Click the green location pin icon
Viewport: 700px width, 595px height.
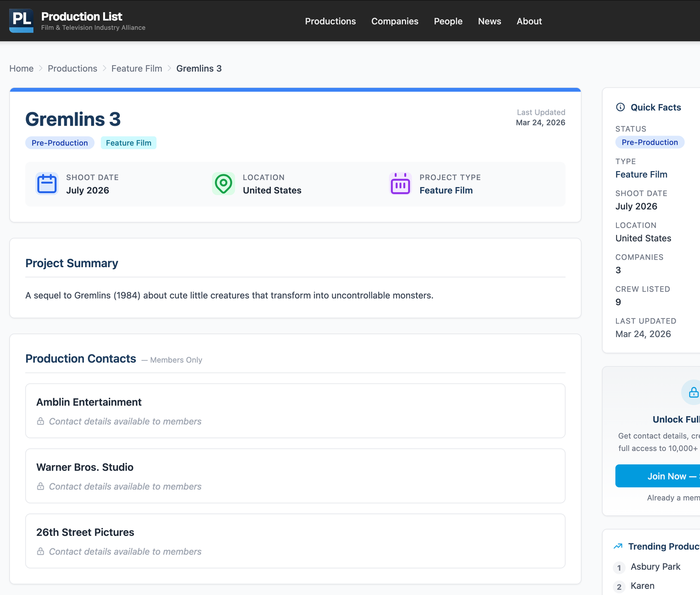[x=224, y=184]
